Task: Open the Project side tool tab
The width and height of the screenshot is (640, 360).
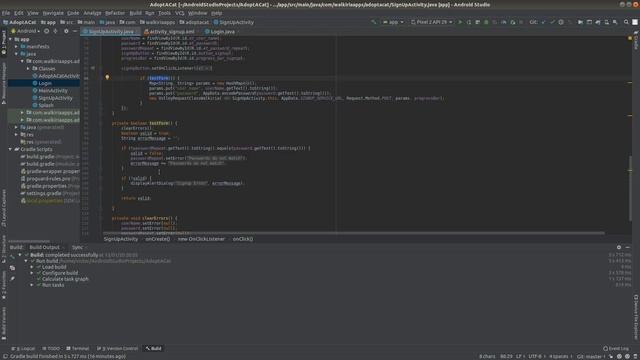Action: tap(4, 42)
